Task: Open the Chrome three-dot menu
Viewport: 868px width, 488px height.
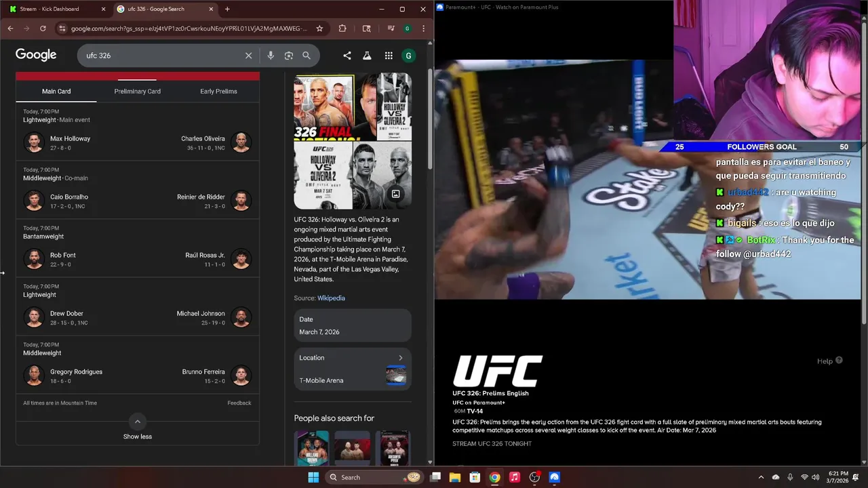Action: pyautogui.click(x=423, y=28)
